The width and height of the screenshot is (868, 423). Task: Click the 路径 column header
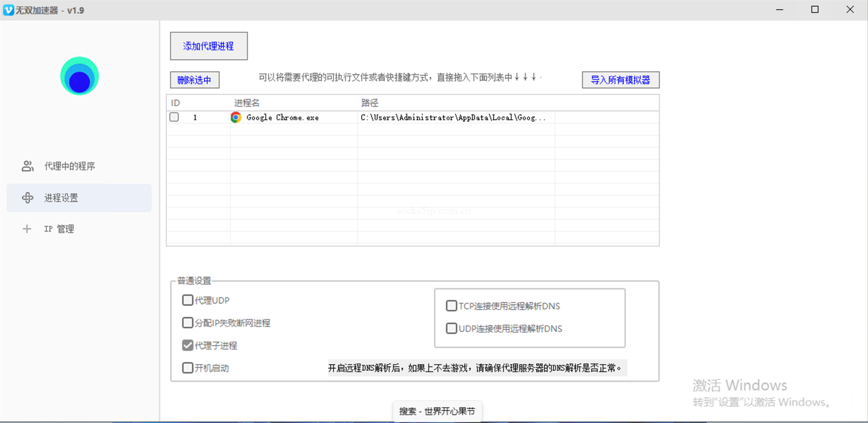click(x=456, y=103)
